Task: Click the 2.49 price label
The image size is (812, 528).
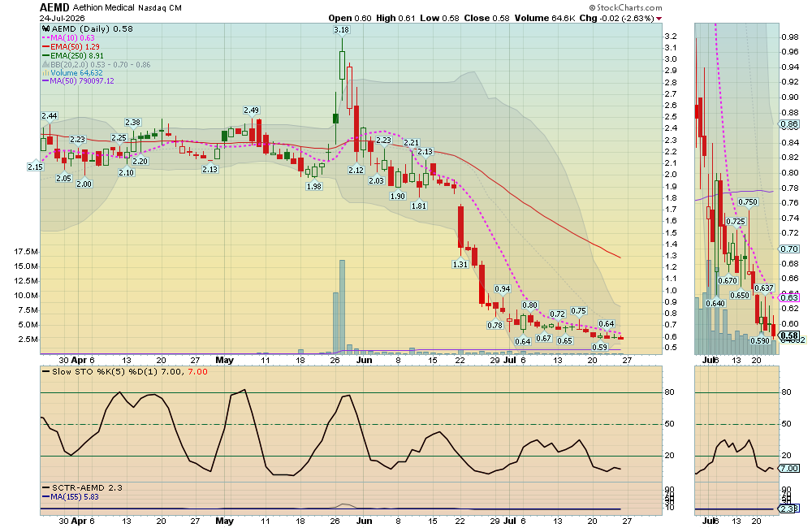Action: [x=251, y=110]
